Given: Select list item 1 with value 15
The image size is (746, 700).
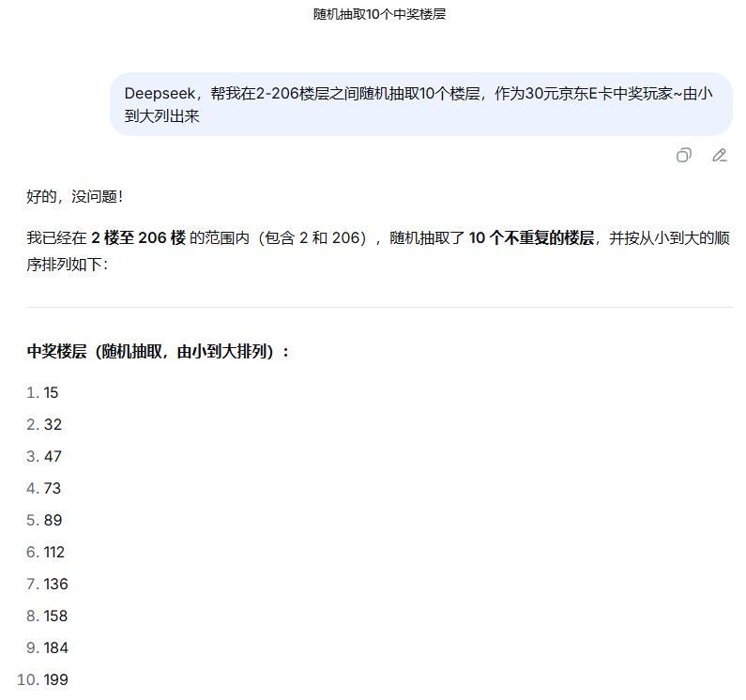Looking at the screenshot, I should 42,392.
